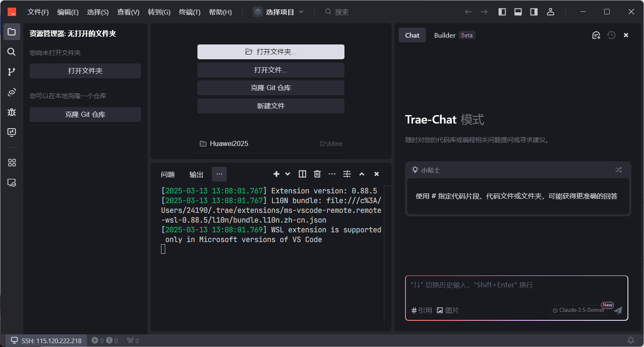Image resolution: width=644 pixels, height=347 pixels.
Task: Start a new chat session icon
Action: 596,35
